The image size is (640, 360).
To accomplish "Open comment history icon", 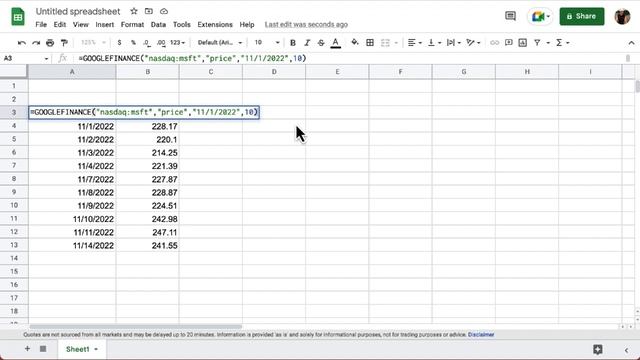I will coord(510,16).
